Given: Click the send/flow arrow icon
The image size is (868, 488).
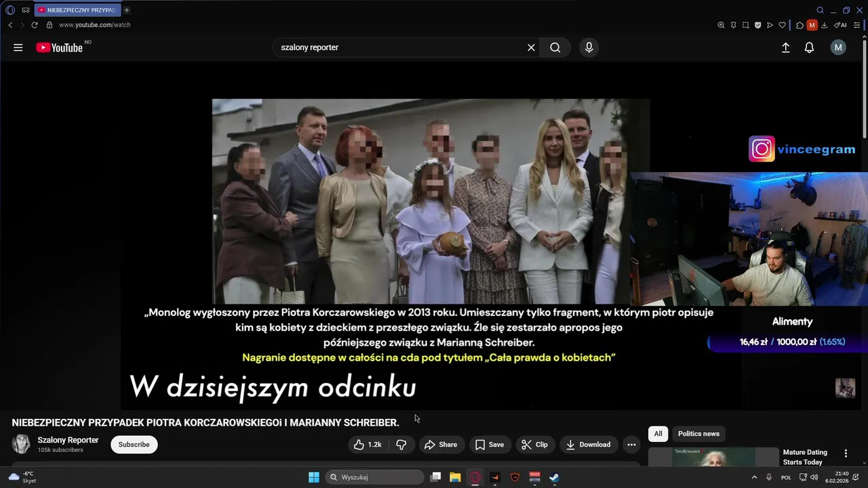Looking at the screenshot, I should coord(770,25).
